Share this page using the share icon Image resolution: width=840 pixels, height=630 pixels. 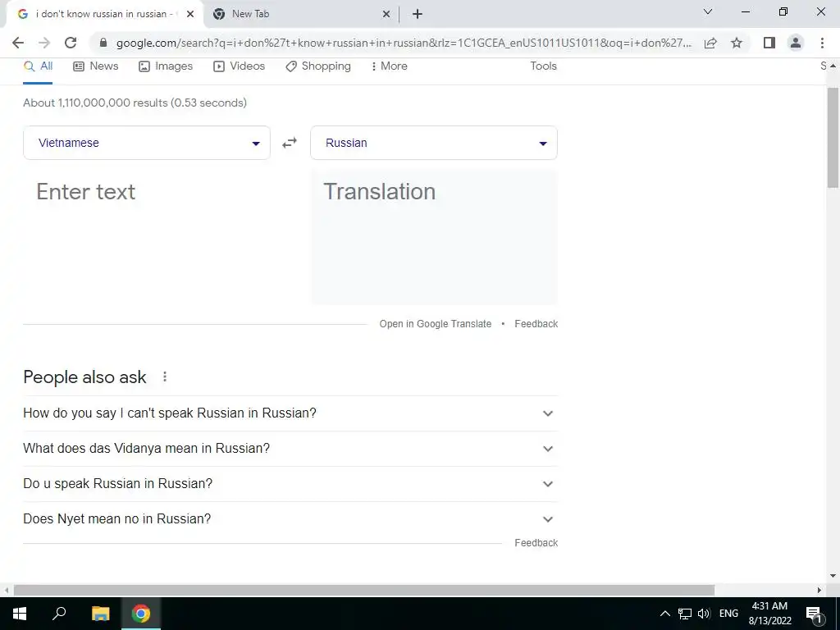(x=710, y=43)
